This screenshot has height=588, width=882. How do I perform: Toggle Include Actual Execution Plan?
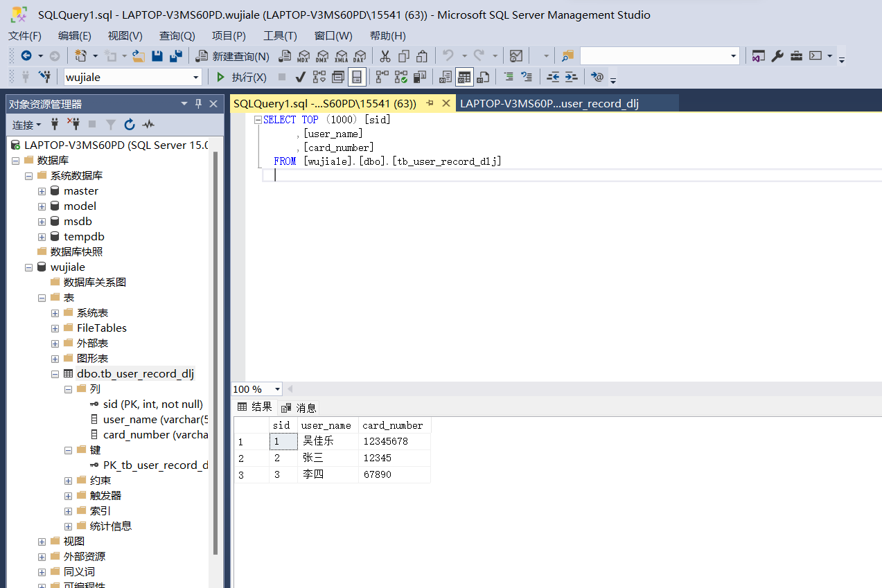(x=382, y=77)
